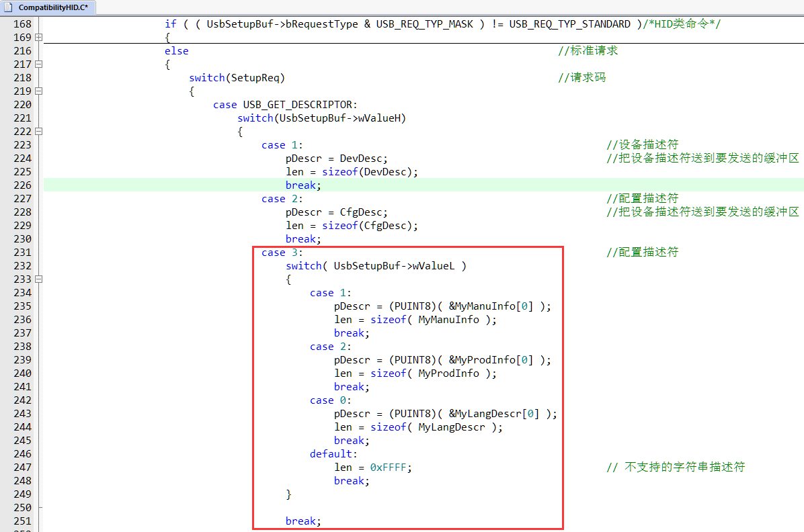
Task: Click line number 247 in the gutter
Action: tap(22, 468)
